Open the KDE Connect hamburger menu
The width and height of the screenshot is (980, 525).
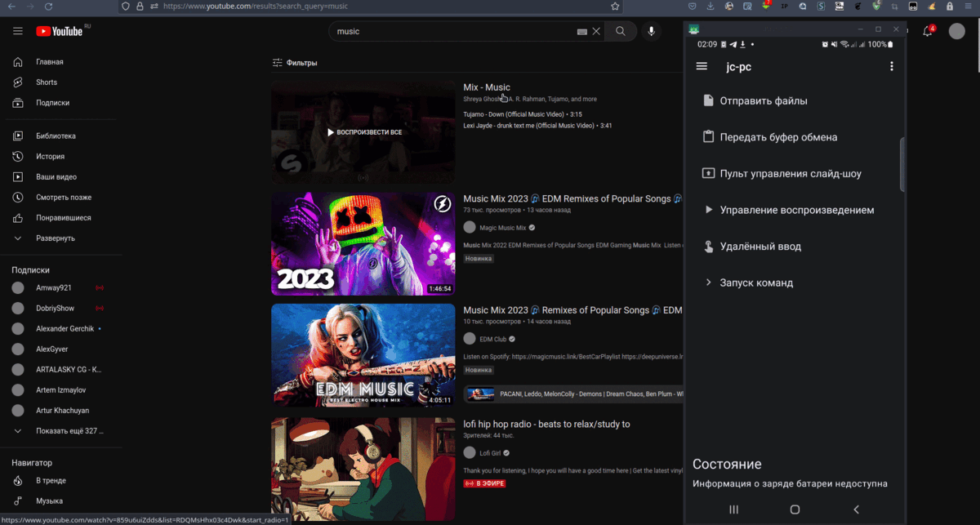(x=702, y=66)
